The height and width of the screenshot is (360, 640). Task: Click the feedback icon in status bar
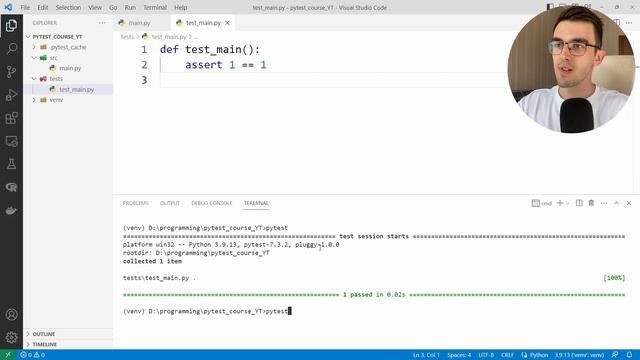point(615,355)
